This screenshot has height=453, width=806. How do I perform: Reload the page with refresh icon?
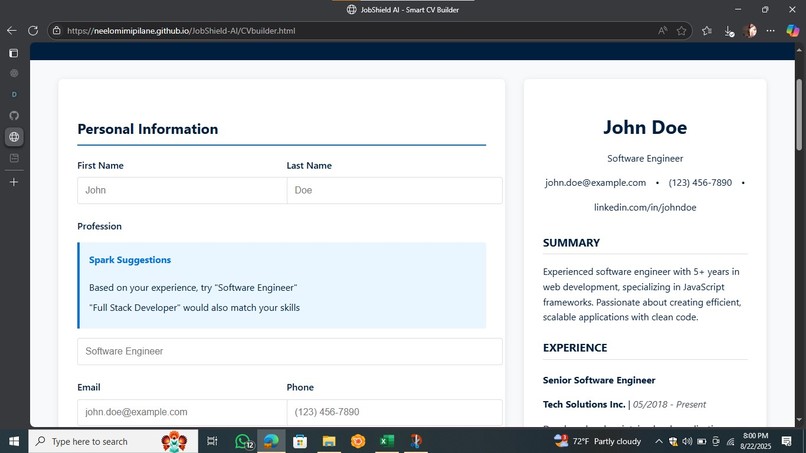(x=33, y=31)
